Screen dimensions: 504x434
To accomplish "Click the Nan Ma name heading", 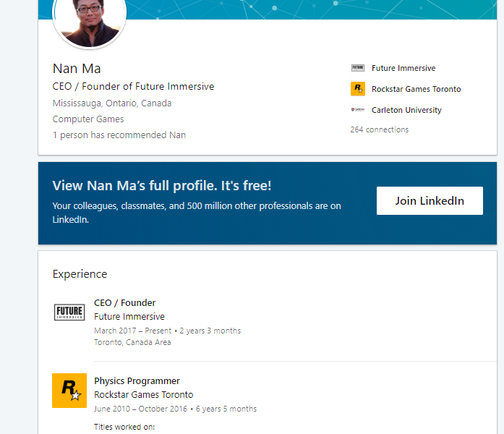I will (77, 69).
